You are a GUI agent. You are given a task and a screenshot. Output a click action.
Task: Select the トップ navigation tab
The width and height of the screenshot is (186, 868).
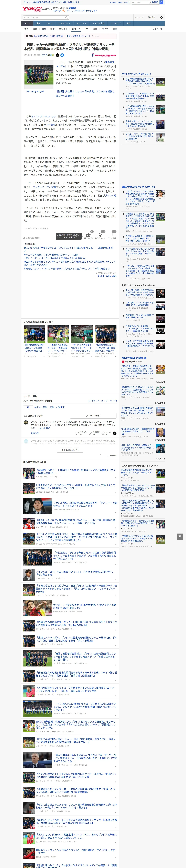[x=27, y=24]
